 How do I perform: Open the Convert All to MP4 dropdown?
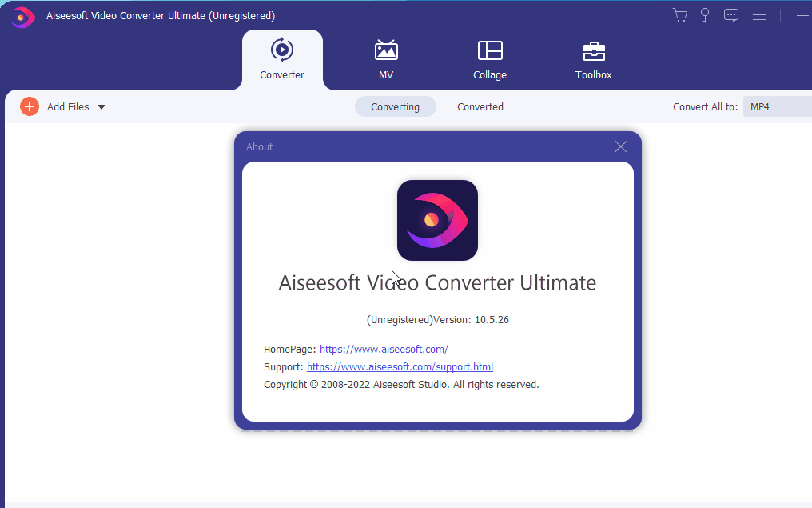[778, 106]
